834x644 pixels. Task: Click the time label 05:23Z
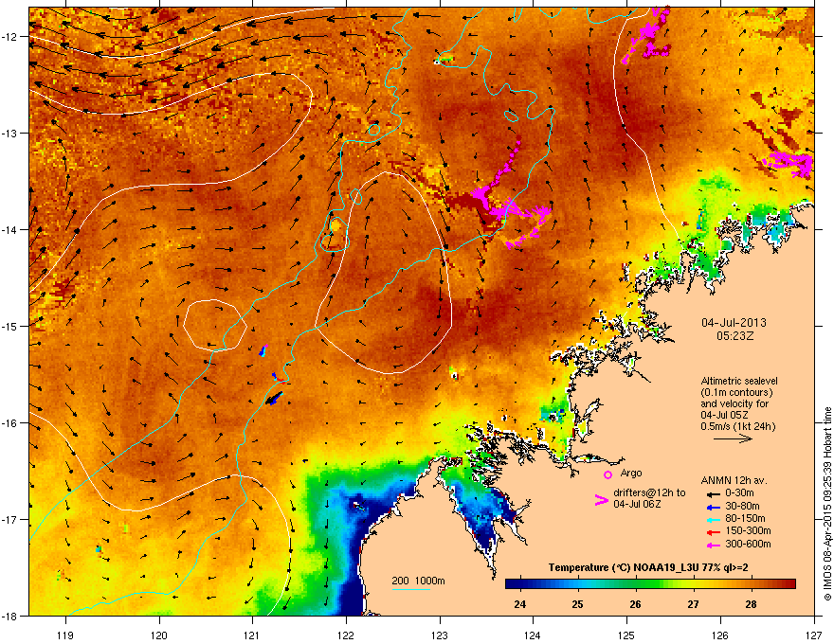click(734, 336)
